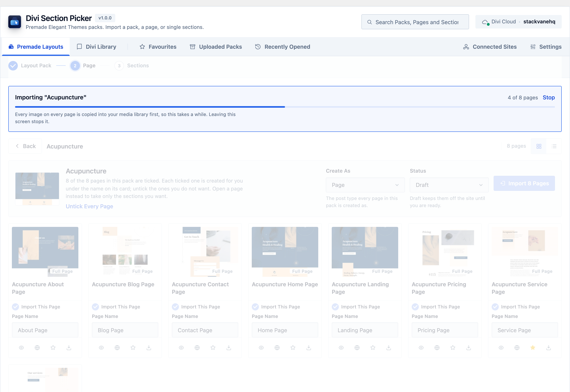Screen dimensions: 570x392
Task: Open Contact Page live demo globe icon
Action: pos(197,347)
